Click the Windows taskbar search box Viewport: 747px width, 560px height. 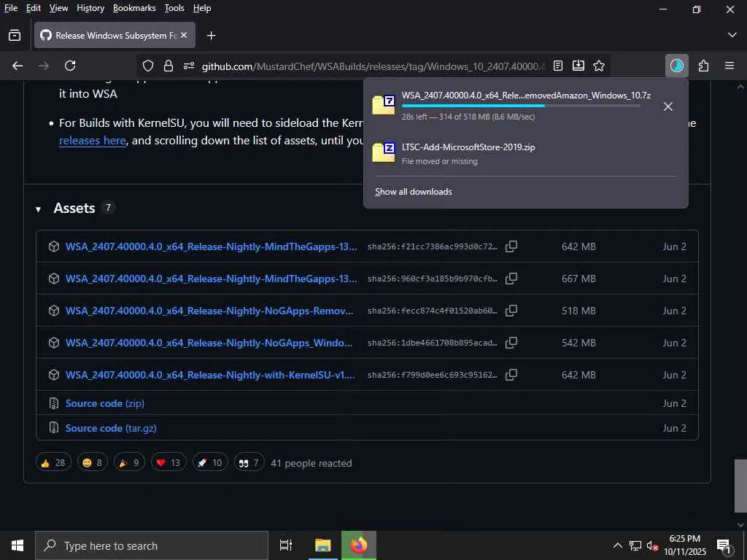pyautogui.click(x=152, y=545)
